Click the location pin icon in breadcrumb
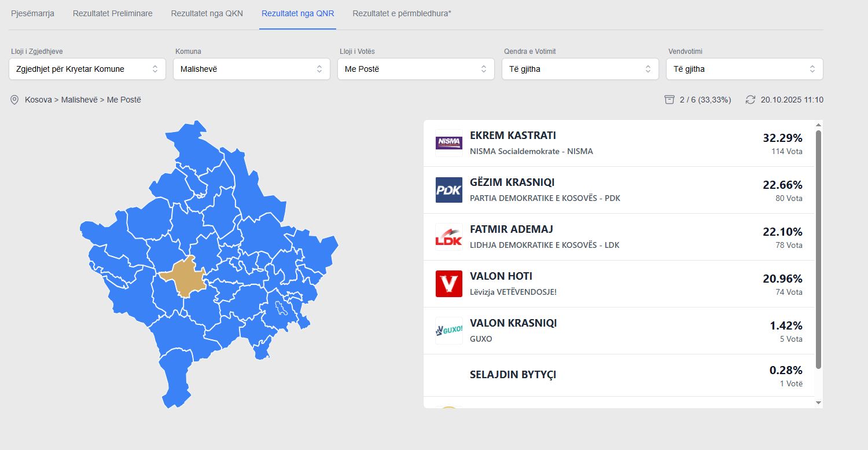This screenshot has height=450, width=868. click(15, 100)
